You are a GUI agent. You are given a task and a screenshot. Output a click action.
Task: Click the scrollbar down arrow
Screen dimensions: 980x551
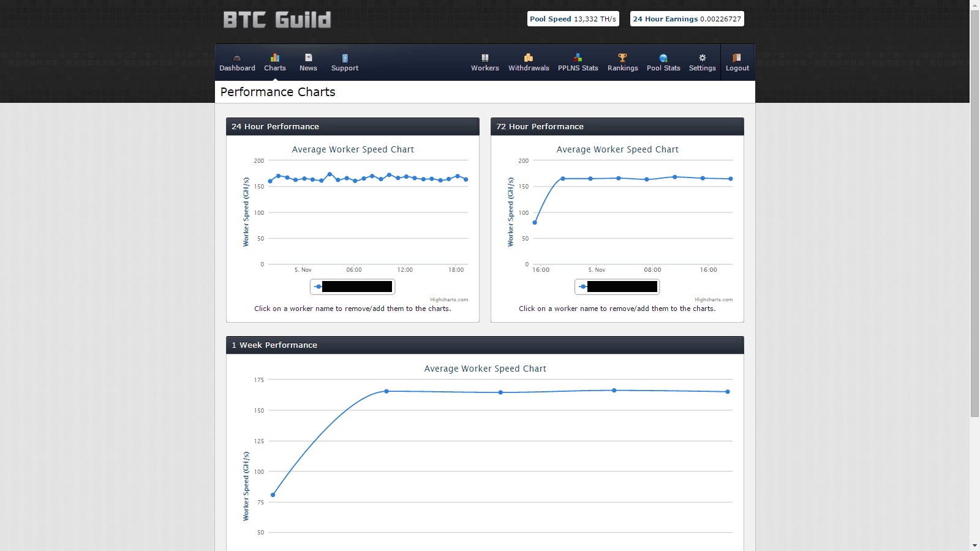tap(974, 545)
